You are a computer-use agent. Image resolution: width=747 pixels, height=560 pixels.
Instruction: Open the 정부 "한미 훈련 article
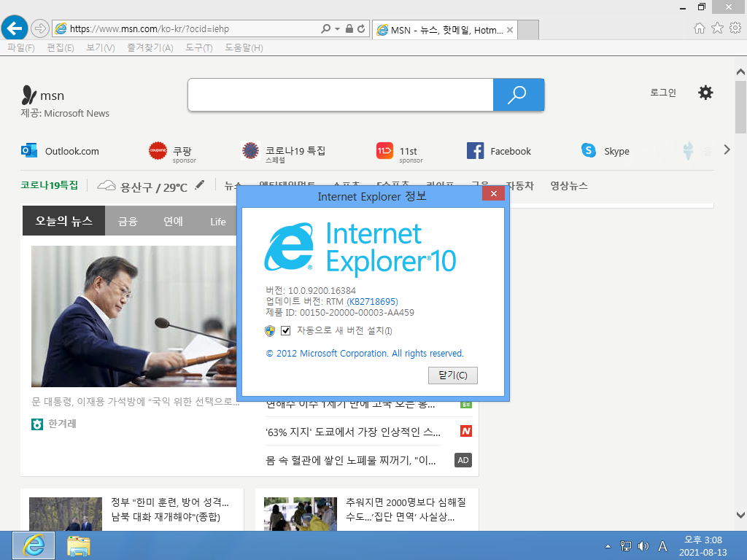point(170,509)
